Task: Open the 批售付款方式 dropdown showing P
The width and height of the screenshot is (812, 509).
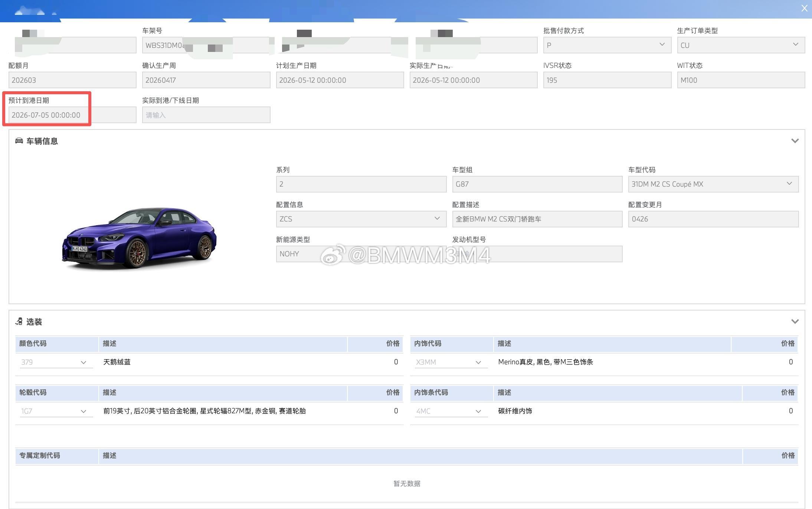Action: [x=607, y=45]
